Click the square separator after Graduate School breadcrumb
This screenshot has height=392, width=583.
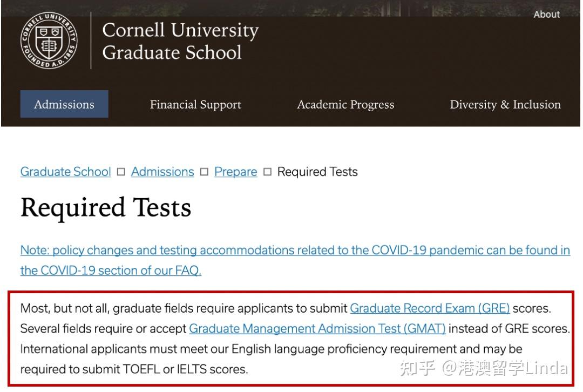(x=121, y=172)
